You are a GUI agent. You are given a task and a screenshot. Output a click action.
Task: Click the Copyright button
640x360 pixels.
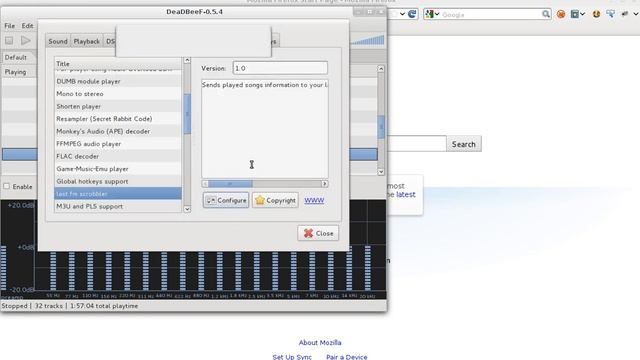pos(275,200)
